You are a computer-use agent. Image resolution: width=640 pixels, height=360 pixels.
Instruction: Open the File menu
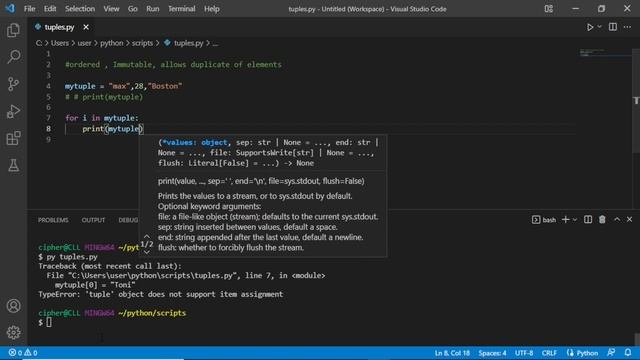(29, 9)
